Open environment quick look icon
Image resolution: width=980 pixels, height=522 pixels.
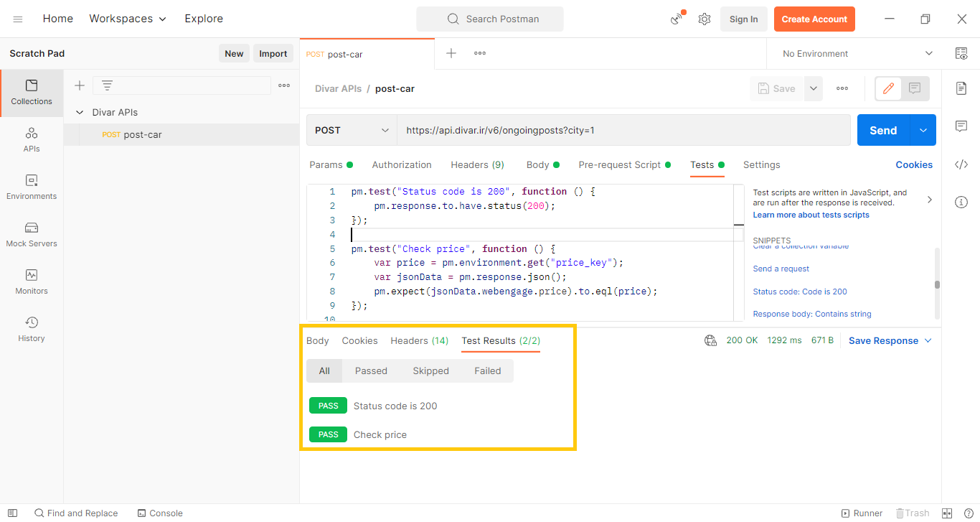click(x=961, y=53)
